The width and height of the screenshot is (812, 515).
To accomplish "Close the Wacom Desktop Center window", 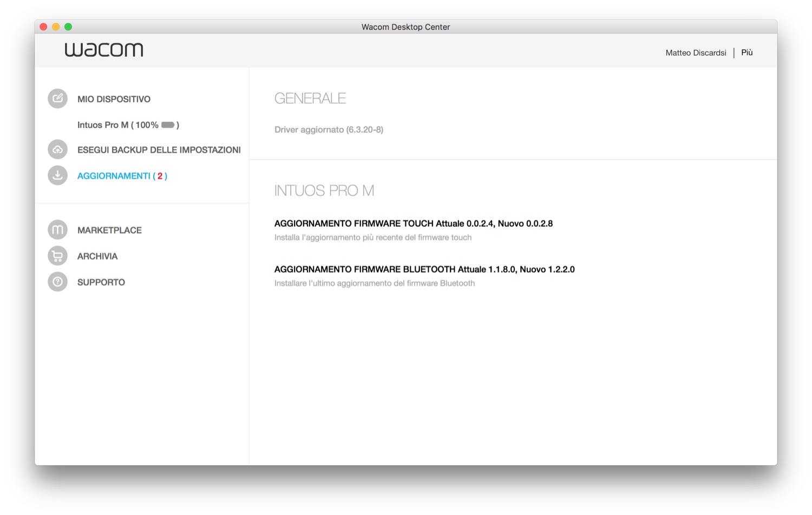I will pyautogui.click(x=44, y=27).
